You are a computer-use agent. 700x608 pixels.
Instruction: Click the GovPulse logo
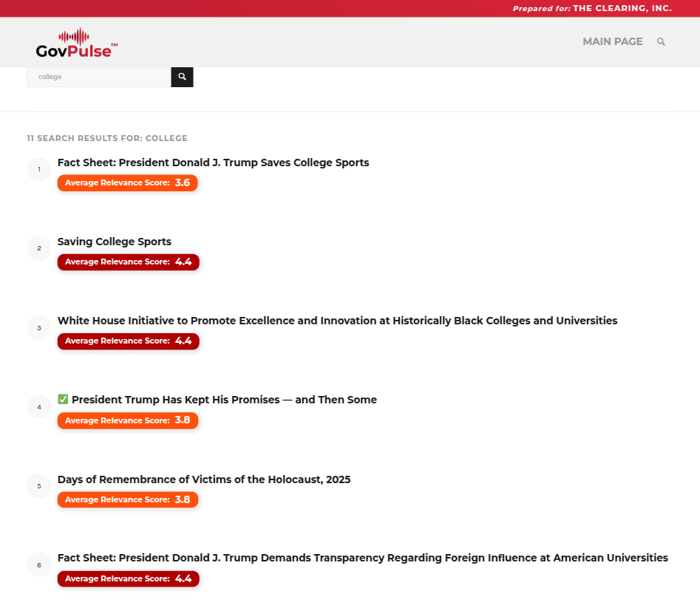[77, 43]
